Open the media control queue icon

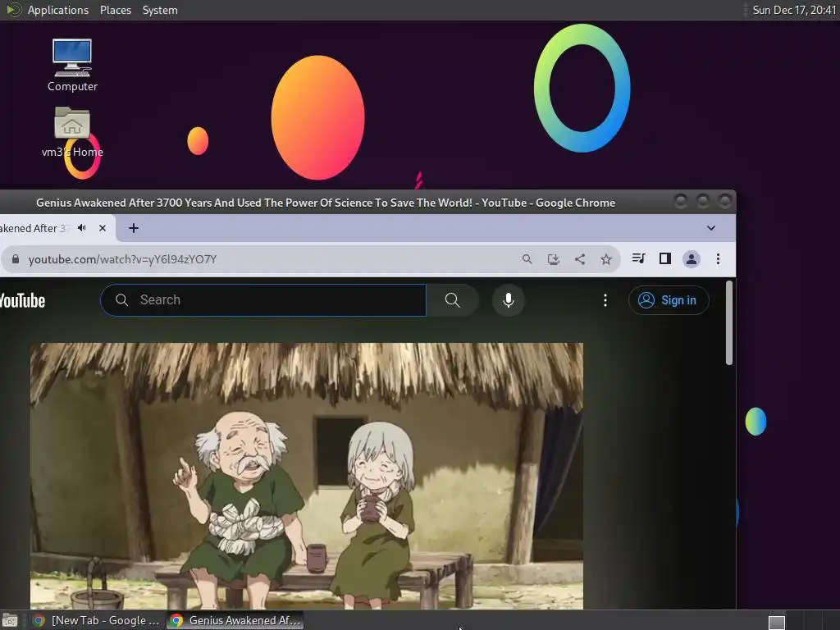(638, 258)
